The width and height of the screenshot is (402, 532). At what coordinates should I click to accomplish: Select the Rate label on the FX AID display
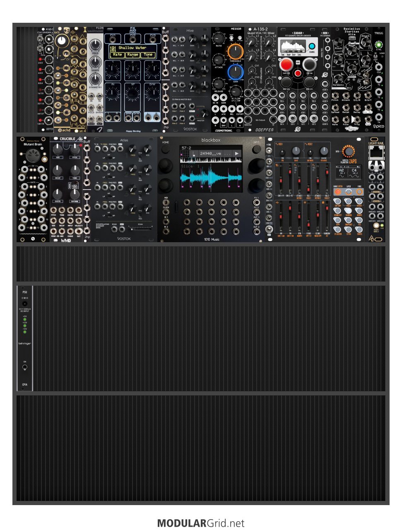click(118, 54)
